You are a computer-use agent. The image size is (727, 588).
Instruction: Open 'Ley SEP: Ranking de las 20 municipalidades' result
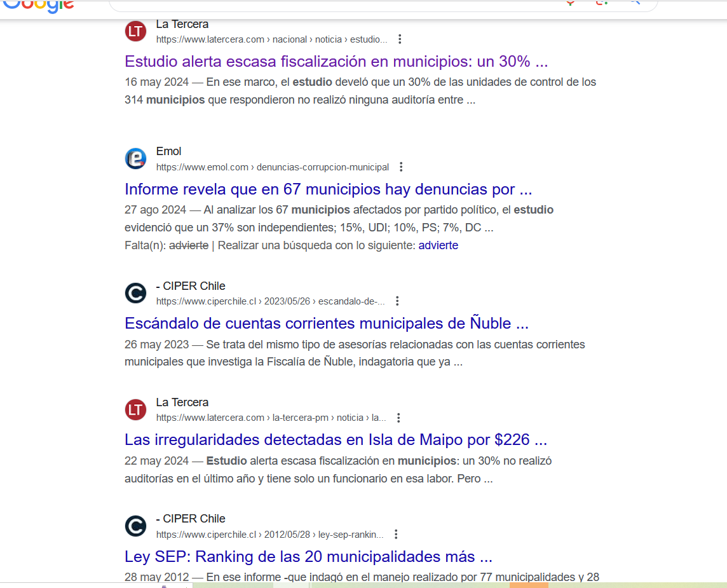pos(308,556)
